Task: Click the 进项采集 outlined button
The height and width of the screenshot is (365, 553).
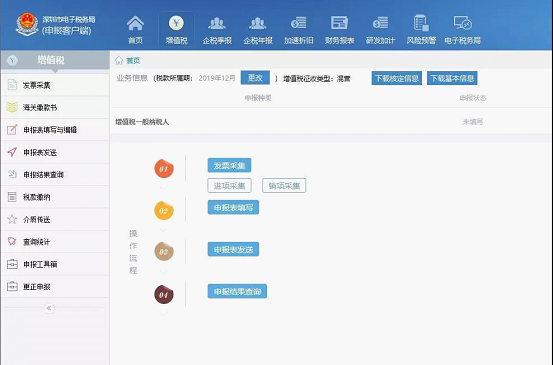Action: pos(230,185)
